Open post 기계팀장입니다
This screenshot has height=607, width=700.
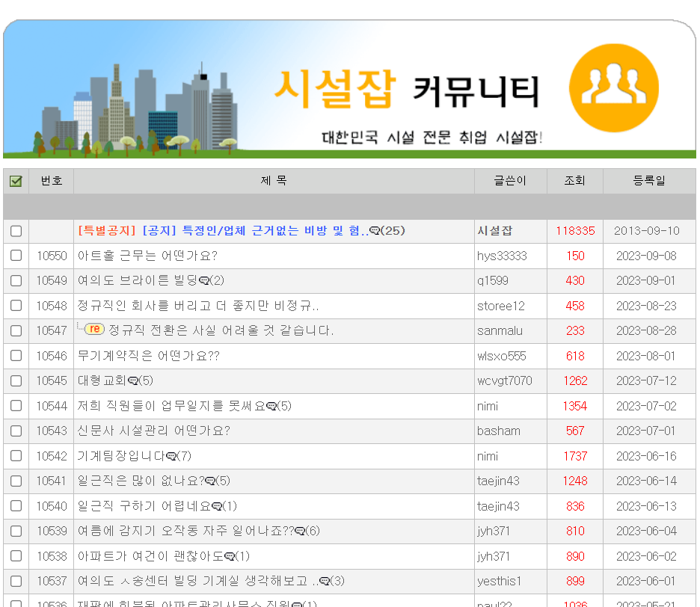[121, 456]
